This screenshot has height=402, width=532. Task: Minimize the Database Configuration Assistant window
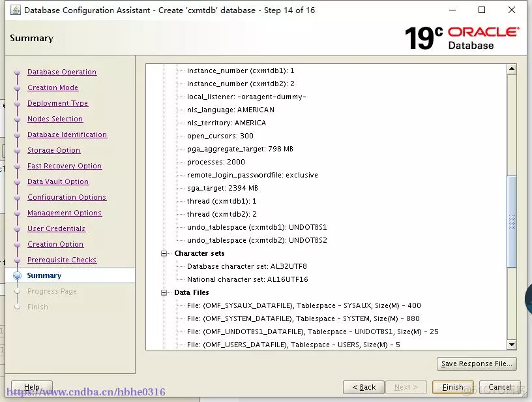tap(452, 10)
